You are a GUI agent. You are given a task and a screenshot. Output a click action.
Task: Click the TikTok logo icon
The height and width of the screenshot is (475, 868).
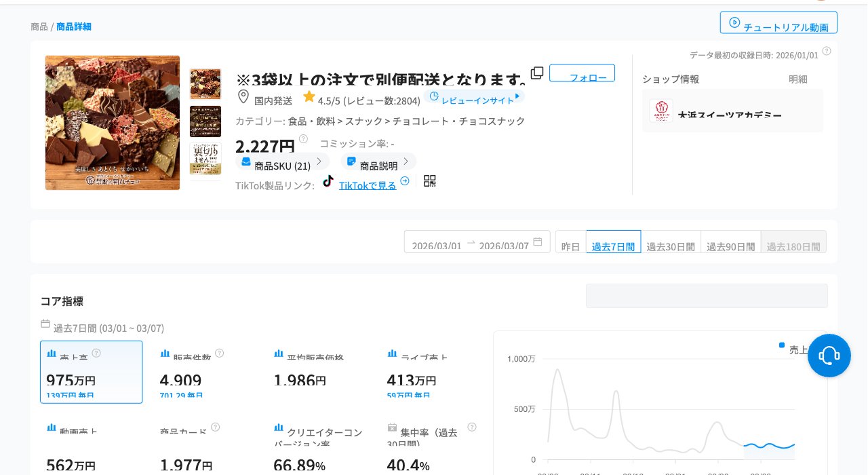328,180
